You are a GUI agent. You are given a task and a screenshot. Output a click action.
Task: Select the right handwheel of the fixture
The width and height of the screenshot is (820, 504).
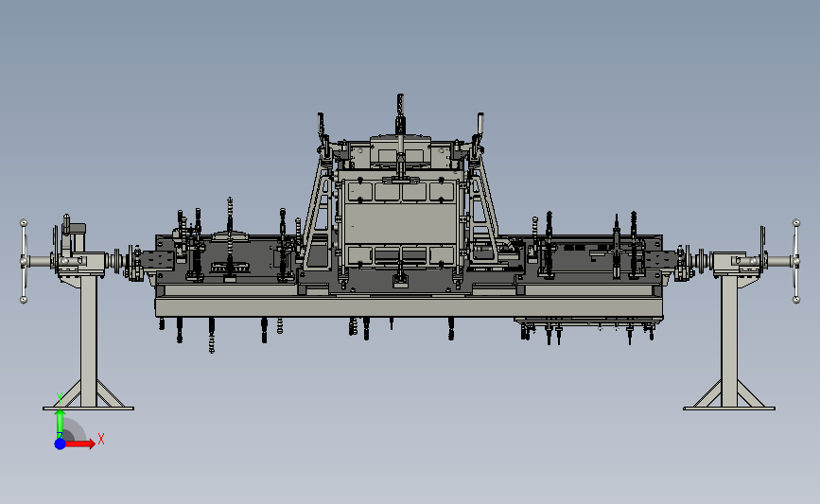click(x=796, y=261)
